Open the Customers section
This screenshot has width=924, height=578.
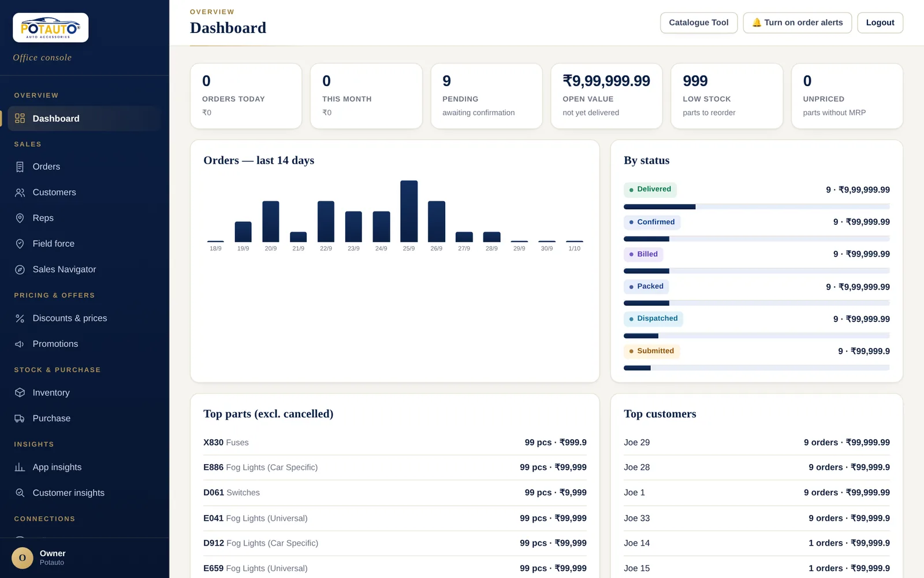click(84, 192)
